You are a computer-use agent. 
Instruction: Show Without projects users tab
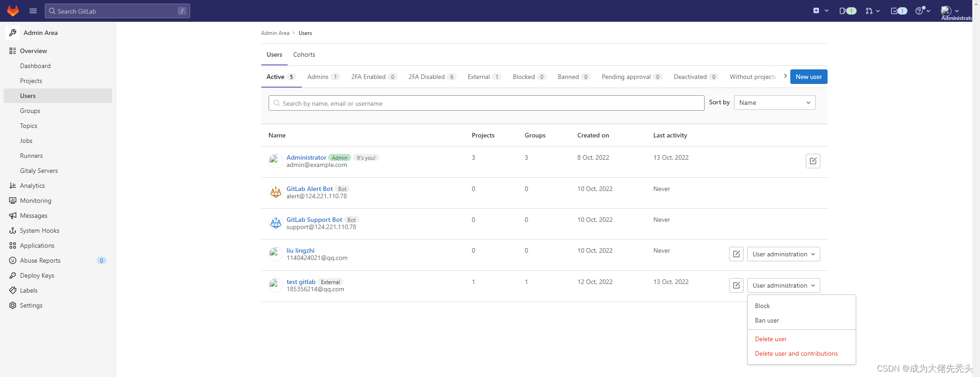(753, 77)
